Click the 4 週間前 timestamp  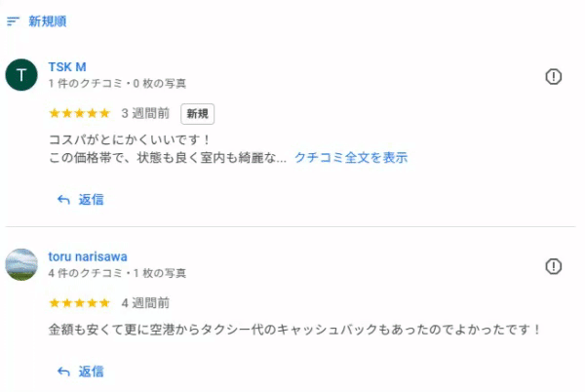pos(145,302)
